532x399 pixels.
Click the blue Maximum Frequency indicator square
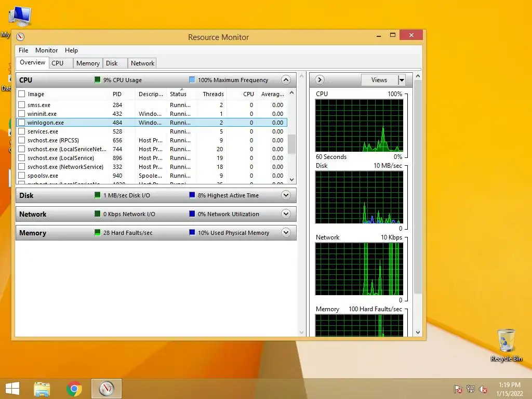(x=192, y=79)
